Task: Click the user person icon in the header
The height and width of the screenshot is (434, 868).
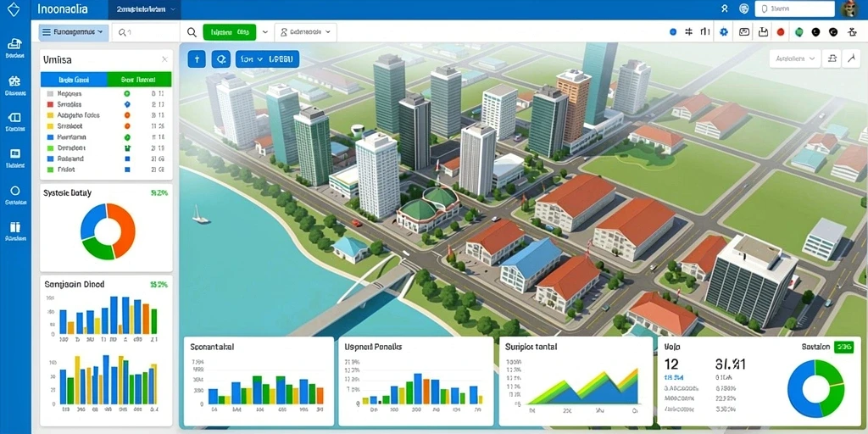Action: pyautogui.click(x=724, y=8)
